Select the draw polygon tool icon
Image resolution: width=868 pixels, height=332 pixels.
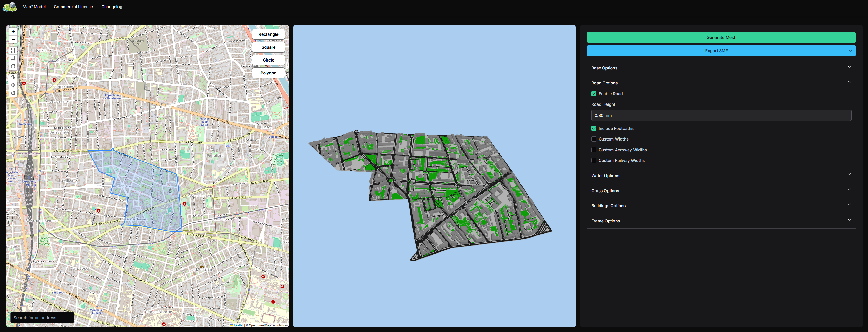point(13,58)
